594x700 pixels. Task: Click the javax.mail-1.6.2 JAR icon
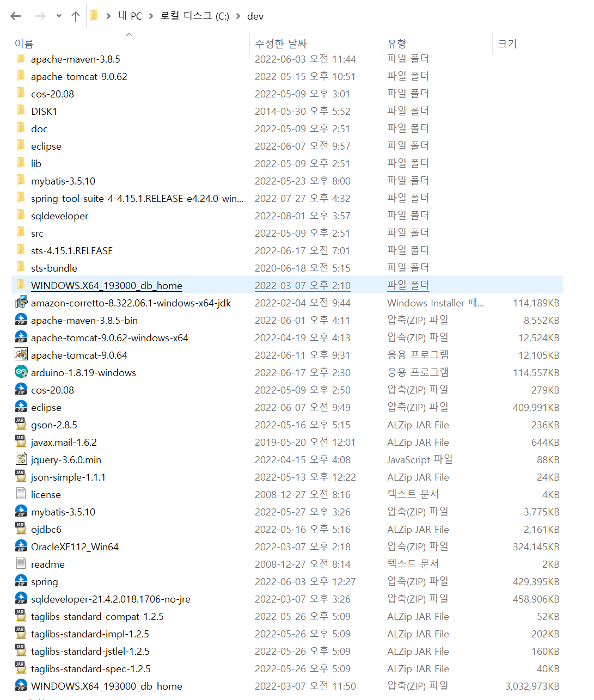pyautogui.click(x=21, y=442)
